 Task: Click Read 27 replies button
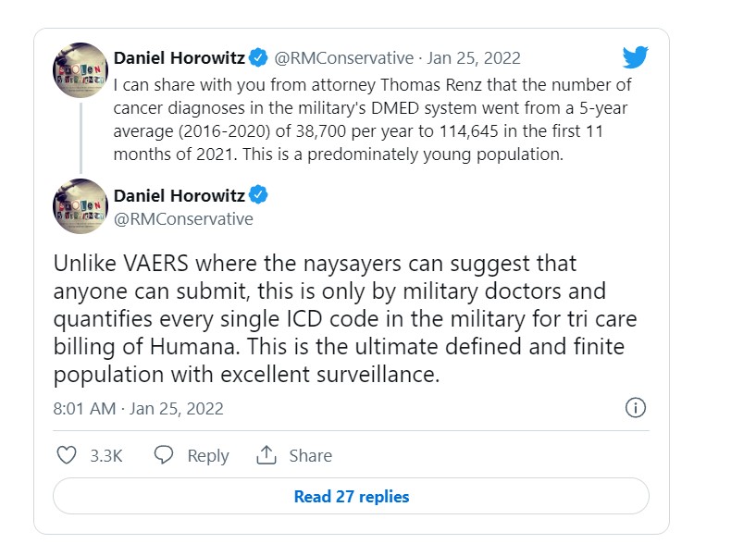tap(351, 496)
